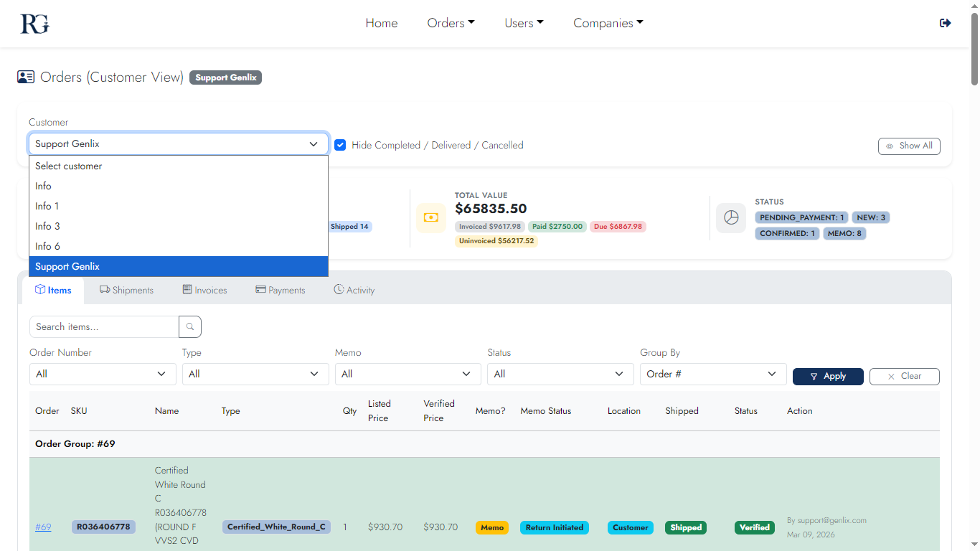Click the search magnifier icon in Items search
The height and width of the screenshot is (551, 980).
189,326
